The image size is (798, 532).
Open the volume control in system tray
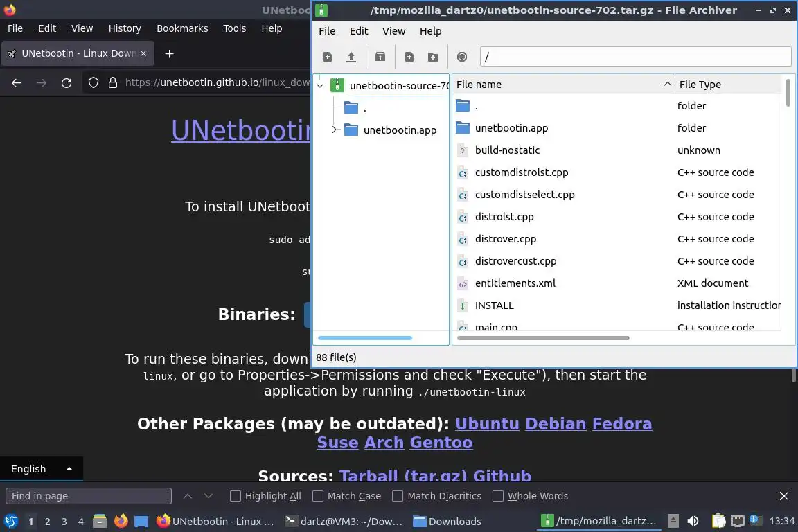pos(693,522)
